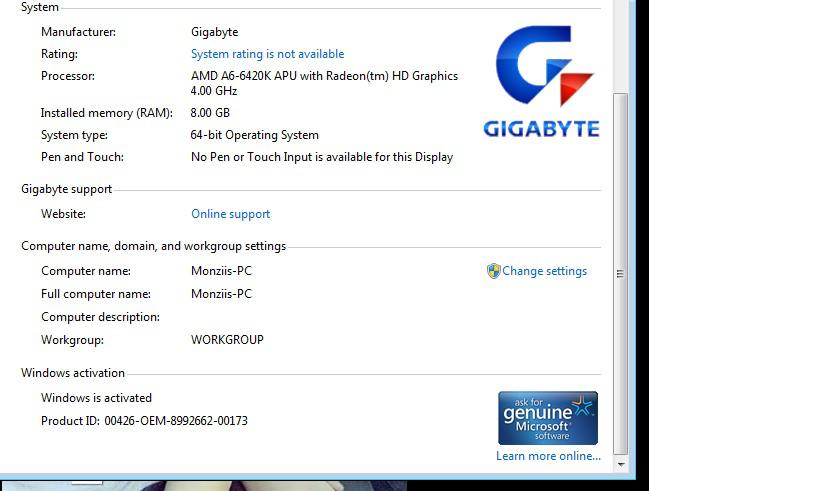Open the Learn more online link
This screenshot has height=491, width=816.
[x=548, y=456]
